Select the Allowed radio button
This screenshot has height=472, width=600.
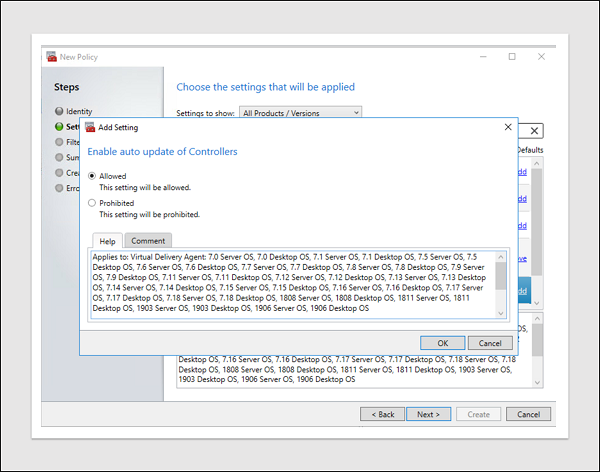click(93, 176)
